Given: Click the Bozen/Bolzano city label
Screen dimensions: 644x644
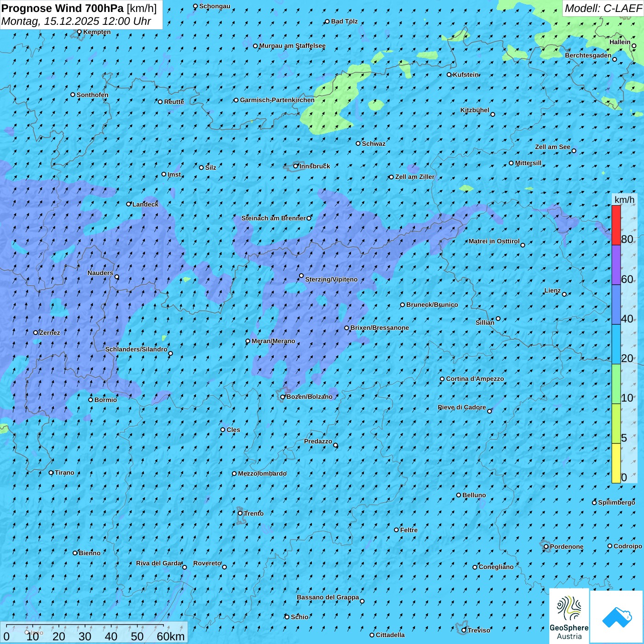Looking at the screenshot, I should (309, 397).
